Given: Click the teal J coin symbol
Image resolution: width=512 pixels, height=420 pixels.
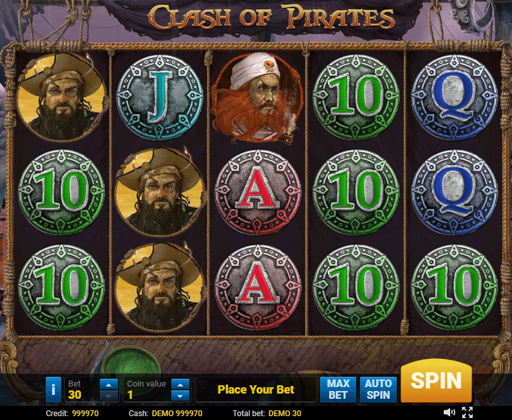Looking at the screenshot, I should [x=160, y=98].
